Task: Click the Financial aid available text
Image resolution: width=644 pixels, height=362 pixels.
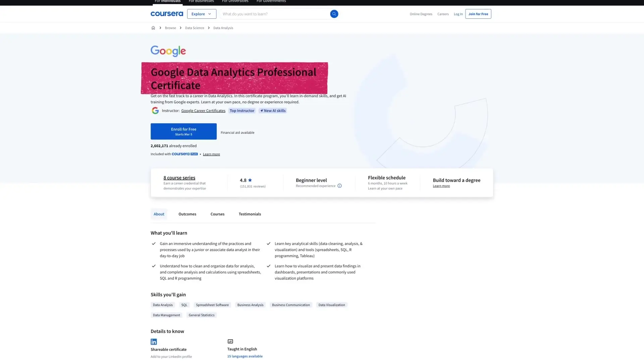Action: coord(237,132)
